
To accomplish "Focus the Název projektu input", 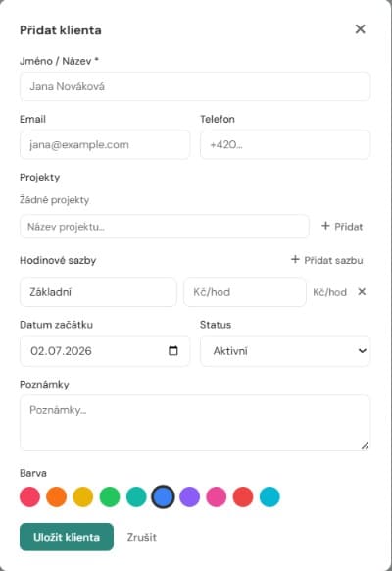I will tap(165, 227).
